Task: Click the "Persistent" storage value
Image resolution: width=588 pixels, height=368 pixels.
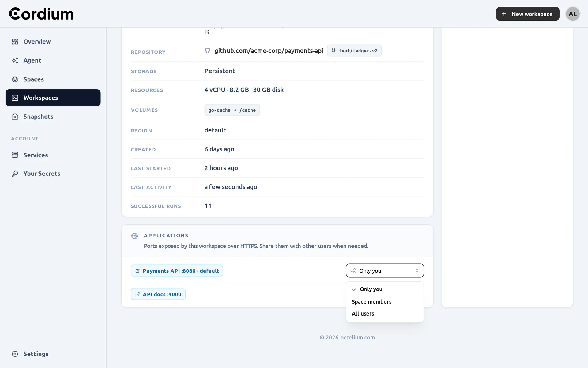Action: [220, 71]
